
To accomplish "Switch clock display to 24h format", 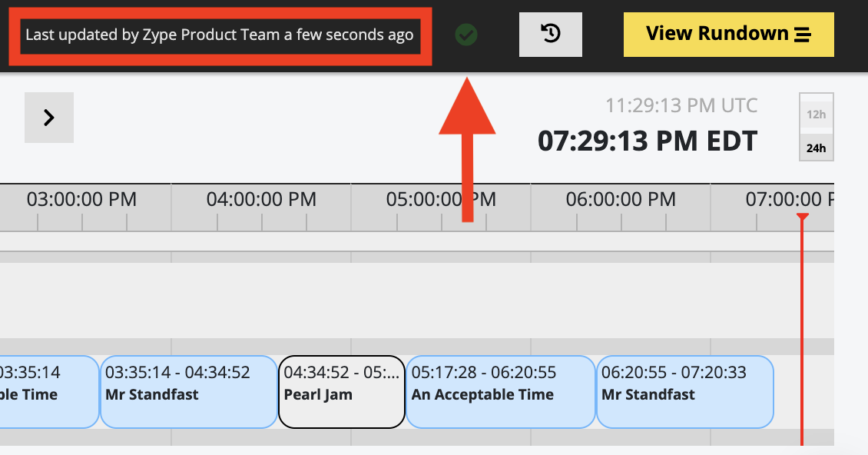I will tap(816, 148).
